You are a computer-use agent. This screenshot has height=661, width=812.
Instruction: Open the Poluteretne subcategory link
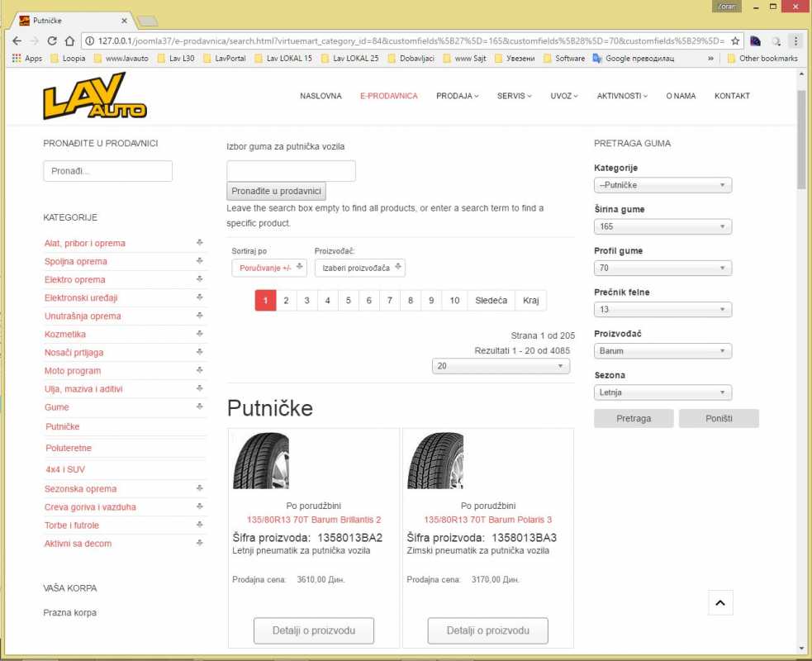pos(69,448)
